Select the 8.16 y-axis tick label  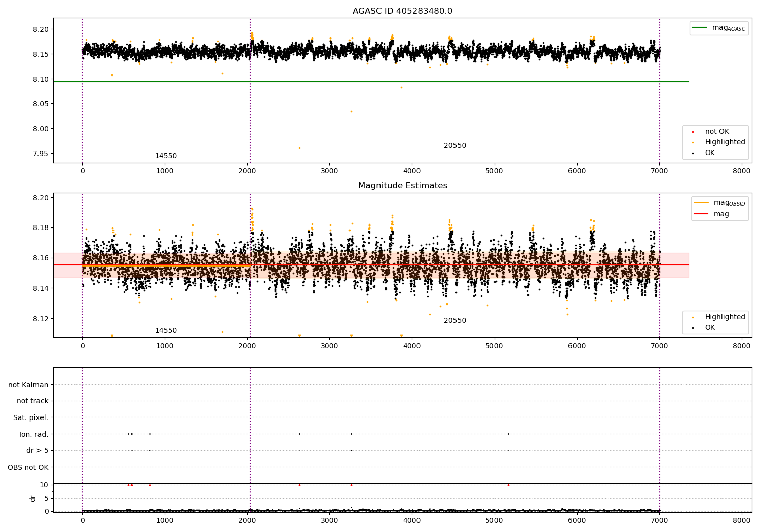tap(40, 258)
